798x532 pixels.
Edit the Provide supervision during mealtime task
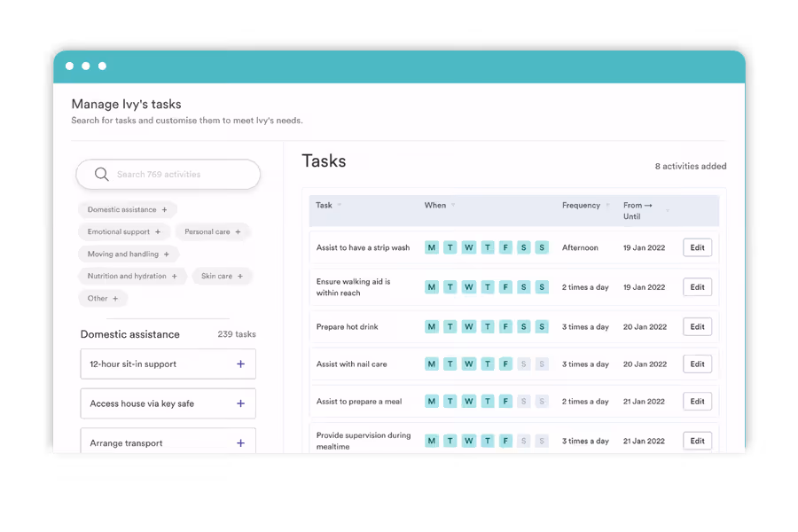click(x=697, y=441)
